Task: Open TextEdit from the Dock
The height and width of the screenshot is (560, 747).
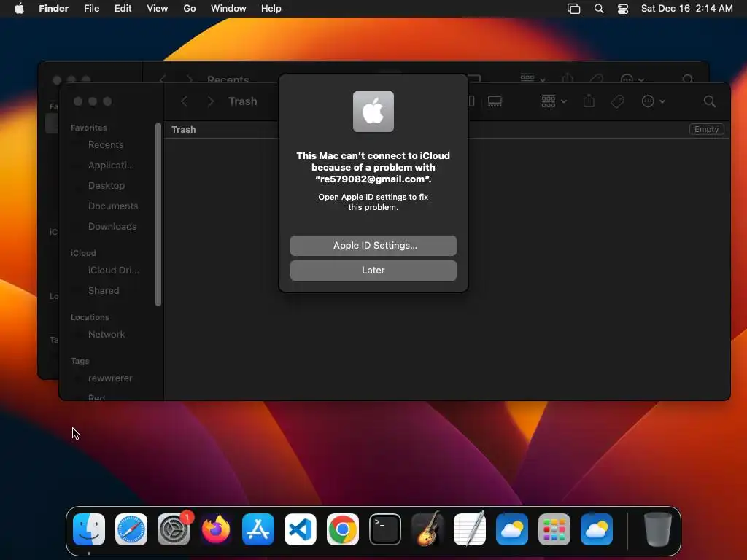Action: [x=469, y=529]
